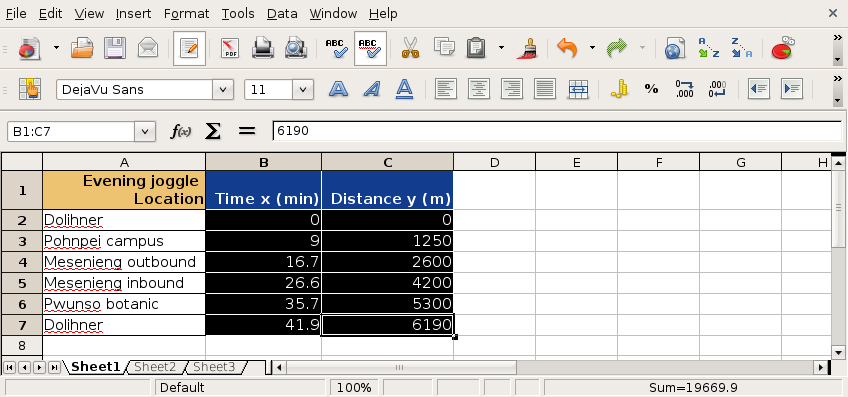
Task: Cut selection with scissors icon
Action: (x=411, y=49)
